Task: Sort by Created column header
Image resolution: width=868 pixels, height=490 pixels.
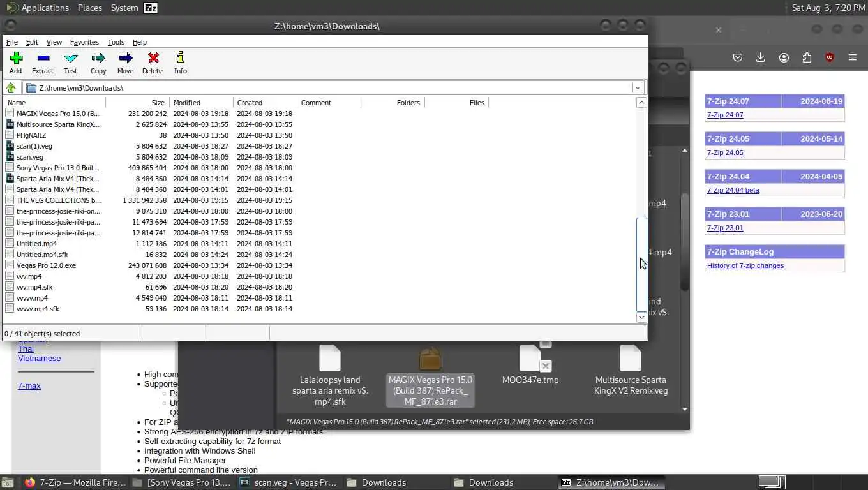Action: tap(265, 103)
